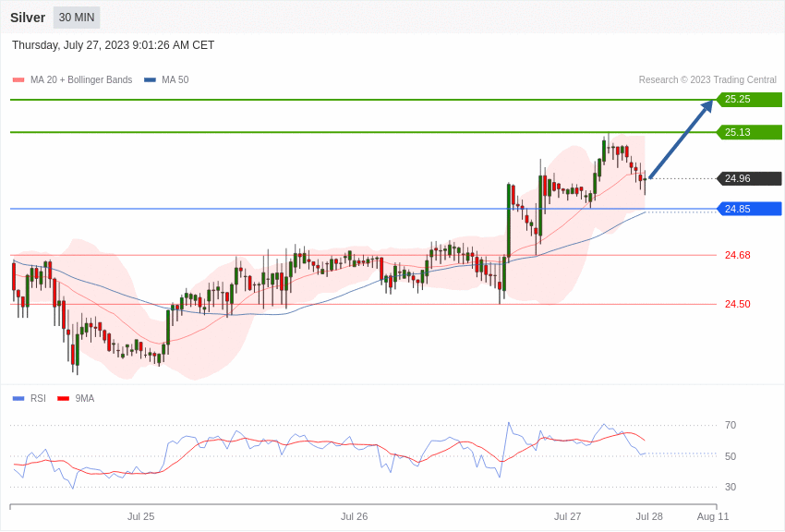This screenshot has width=785, height=532.
Task: Click the 24.96 current price tag
Action: [750, 178]
